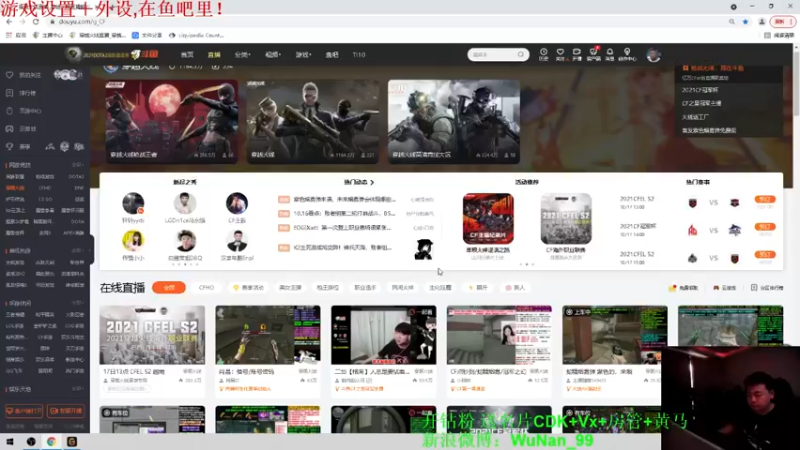Open the client download icon with red badge
The height and width of the screenshot is (450, 800).
(593, 54)
